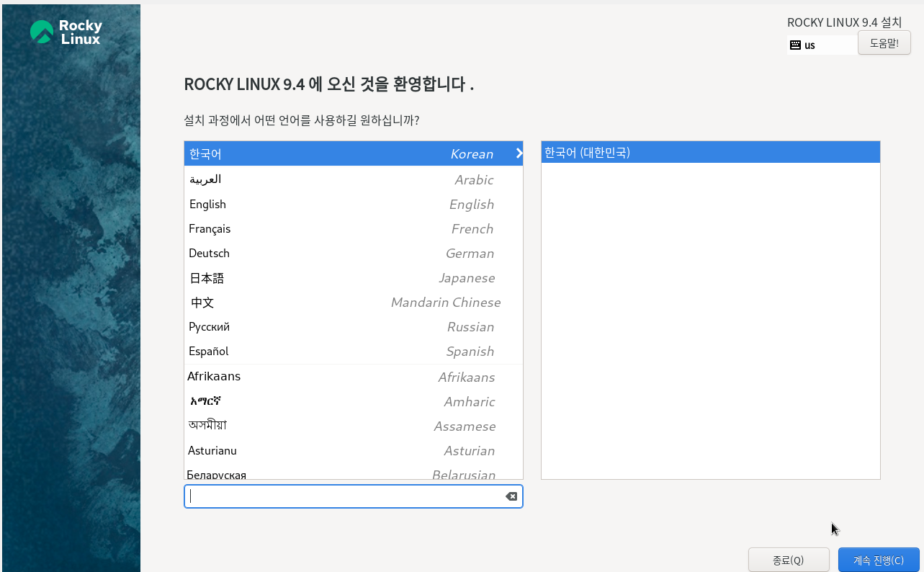Image resolution: width=924 pixels, height=572 pixels.
Task: Select 한국어 (대한민국) locale
Action: click(x=711, y=153)
